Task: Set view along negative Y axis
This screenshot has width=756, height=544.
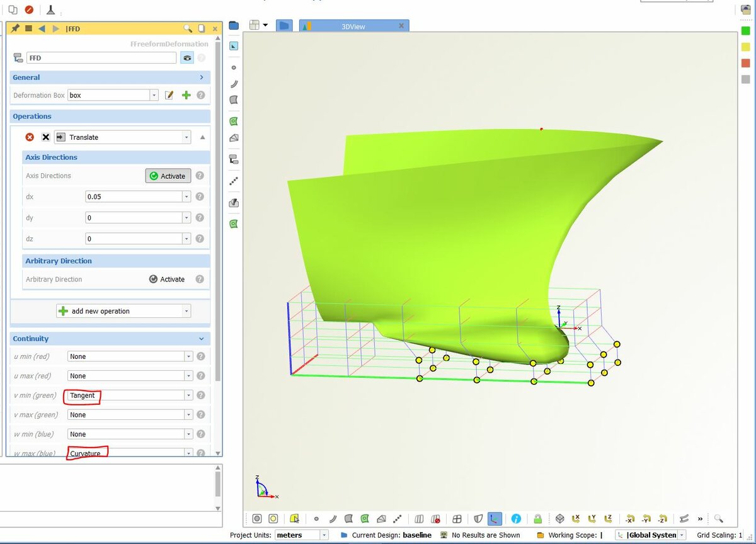Action: point(646,519)
